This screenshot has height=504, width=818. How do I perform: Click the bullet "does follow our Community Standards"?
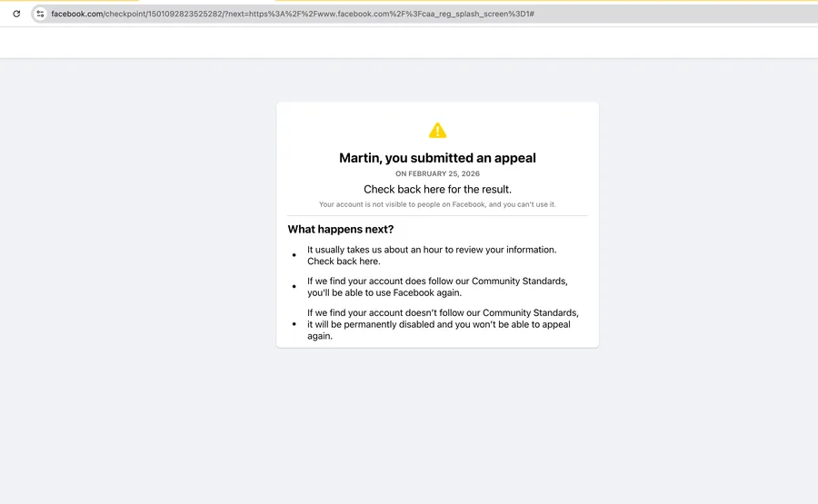(x=437, y=287)
